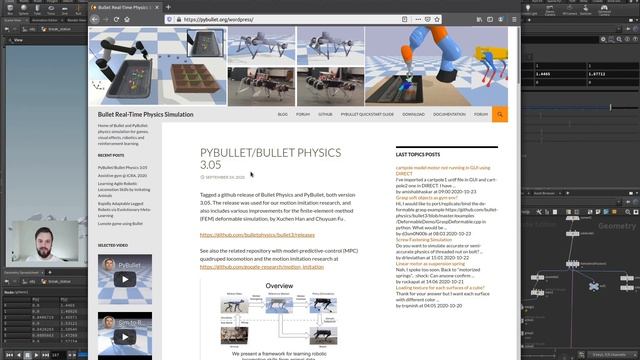
Task: Play backward in the Houdini playbar
Action: point(19,355)
